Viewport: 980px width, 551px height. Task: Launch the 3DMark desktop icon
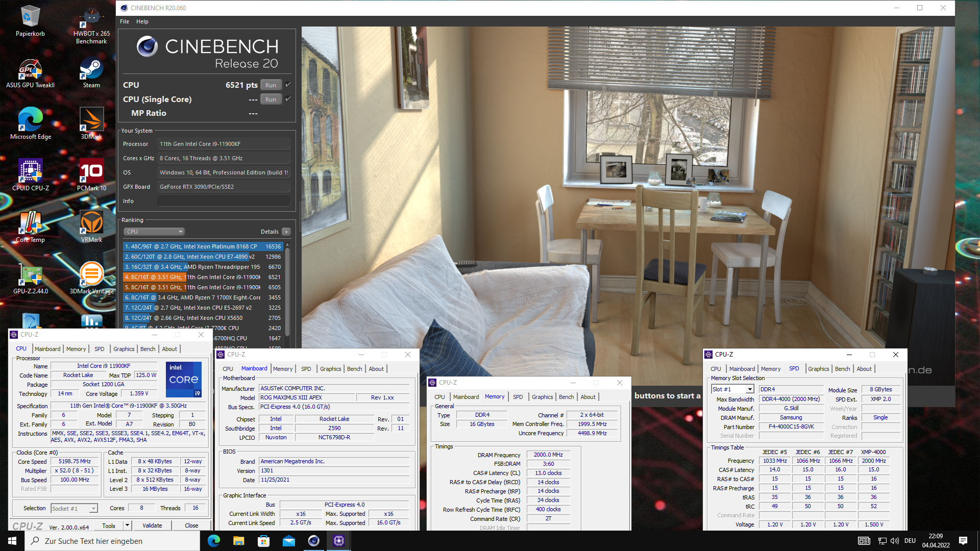91,124
